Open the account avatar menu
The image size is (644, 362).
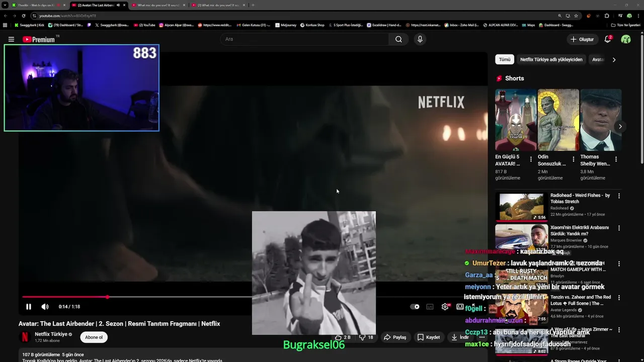click(626, 39)
